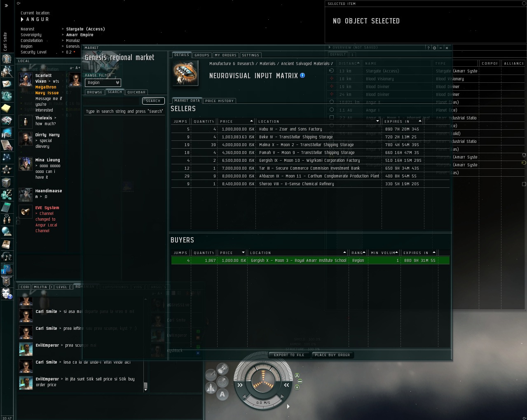The image size is (527, 420).
Task: Click the bottom green HUD toggle icon
Action: (297, 387)
